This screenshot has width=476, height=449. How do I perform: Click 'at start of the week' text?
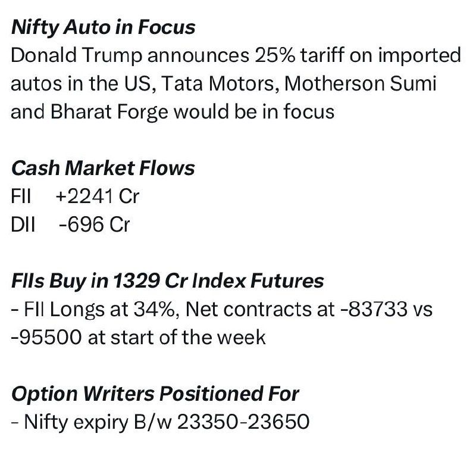coord(177,337)
